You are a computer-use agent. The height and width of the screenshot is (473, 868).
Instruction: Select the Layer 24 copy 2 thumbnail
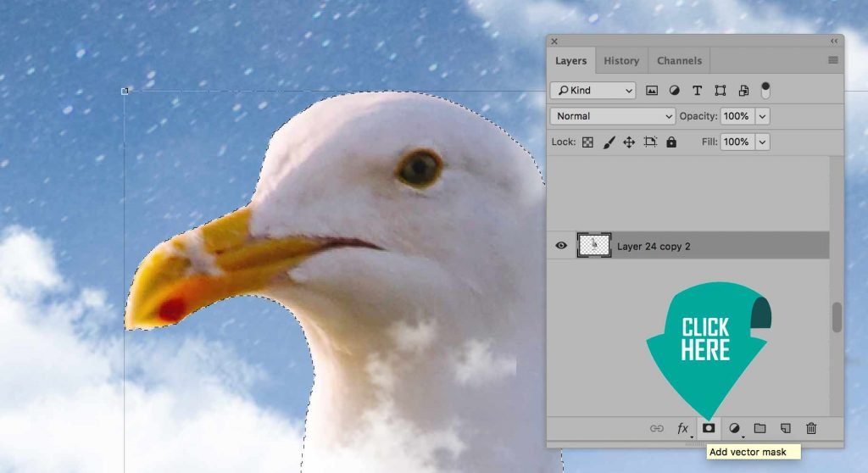(x=594, y=245)
